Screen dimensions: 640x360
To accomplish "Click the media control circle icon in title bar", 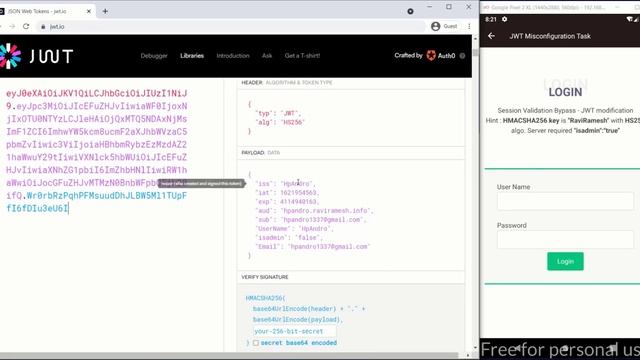I will (410, 11).
